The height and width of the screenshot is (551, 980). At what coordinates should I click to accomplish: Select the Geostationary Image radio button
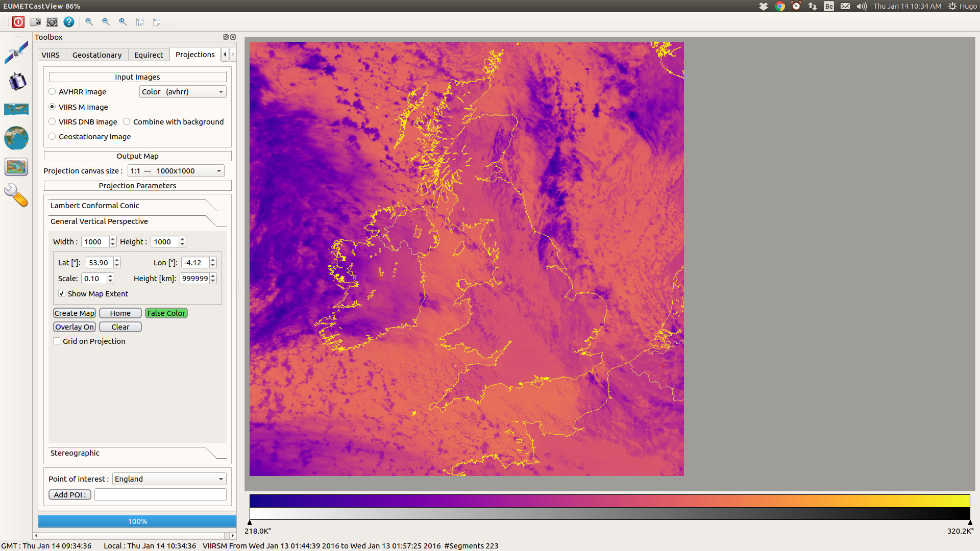(x=52, y=136)
